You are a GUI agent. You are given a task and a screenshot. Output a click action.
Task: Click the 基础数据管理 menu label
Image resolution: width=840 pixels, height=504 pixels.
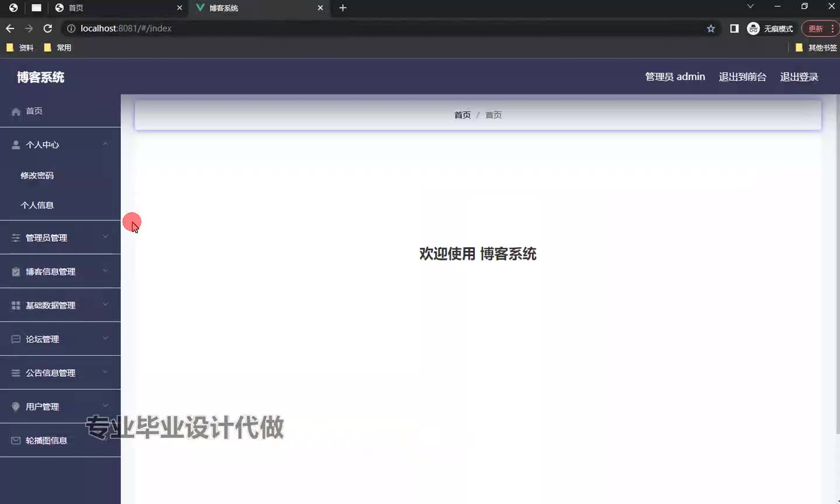tap(50, 306)
